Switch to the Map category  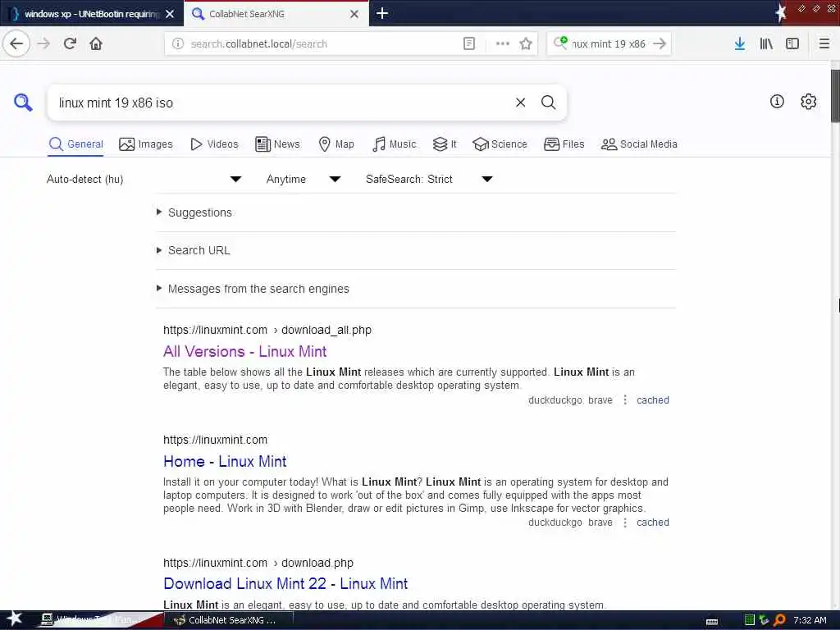(x=336, y=144)
